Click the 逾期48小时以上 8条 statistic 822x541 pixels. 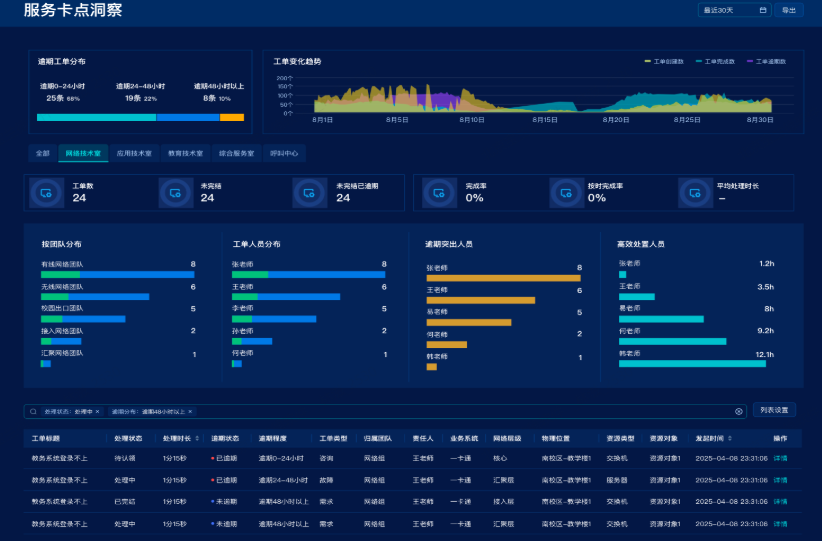tap(219, 92)
